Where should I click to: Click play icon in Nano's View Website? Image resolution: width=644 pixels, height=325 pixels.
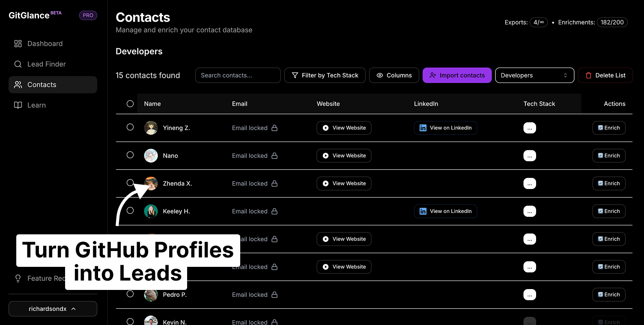(326, 156)
